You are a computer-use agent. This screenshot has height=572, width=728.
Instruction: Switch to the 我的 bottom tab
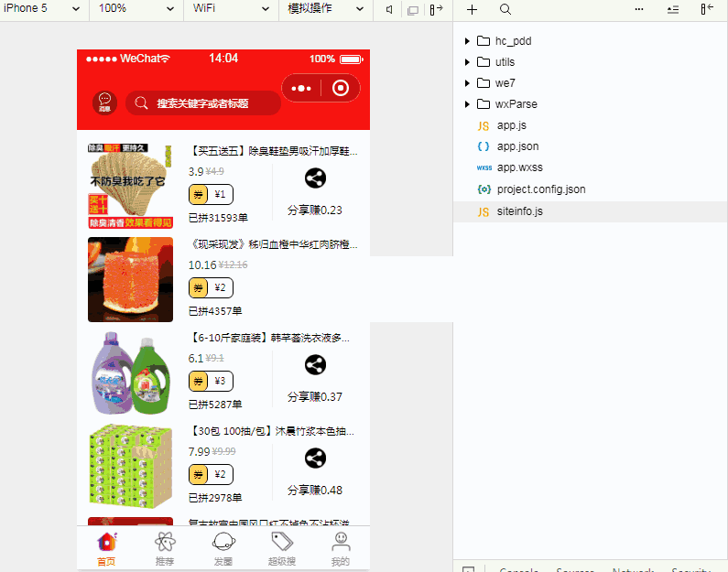(341, 548)
